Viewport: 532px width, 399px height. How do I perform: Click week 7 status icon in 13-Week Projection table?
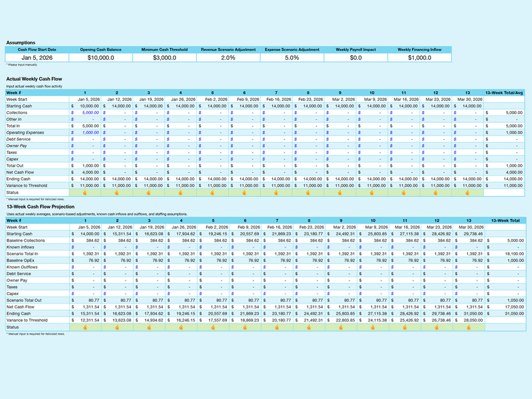click(x=277, y=327)
